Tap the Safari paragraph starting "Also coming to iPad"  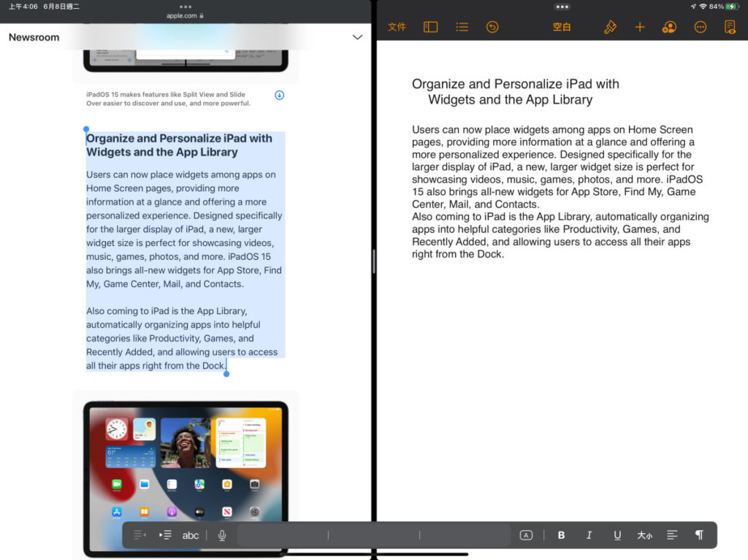click(182, 338)
